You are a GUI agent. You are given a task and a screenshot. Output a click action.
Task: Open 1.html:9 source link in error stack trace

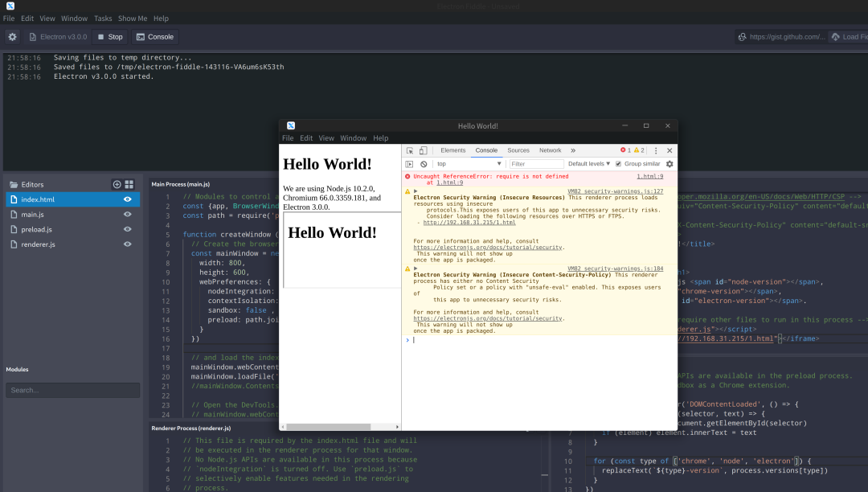(x=449, y=182)
